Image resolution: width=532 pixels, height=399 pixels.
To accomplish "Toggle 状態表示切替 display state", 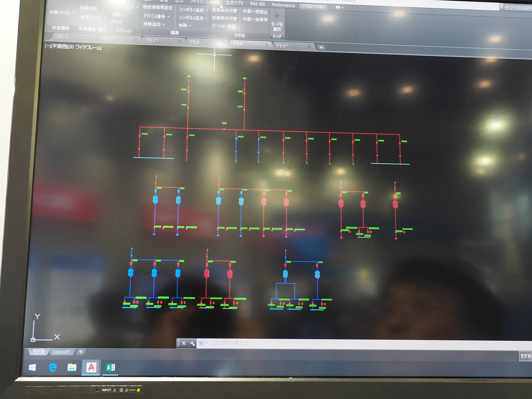I will [x=224, y=18].
